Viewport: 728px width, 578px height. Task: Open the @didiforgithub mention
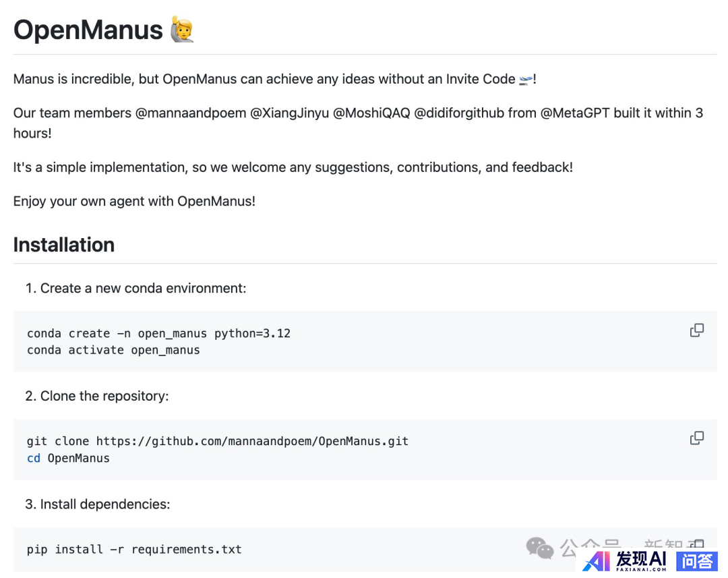459,113
